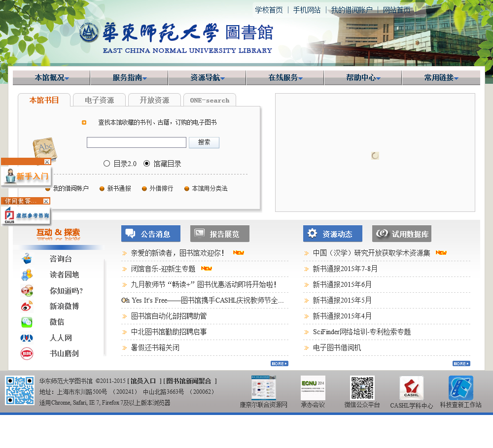This screenshot has height=448, width=493.
Task: Click the CALIS virtual reference consultation icon
Action: click(26, 215)
